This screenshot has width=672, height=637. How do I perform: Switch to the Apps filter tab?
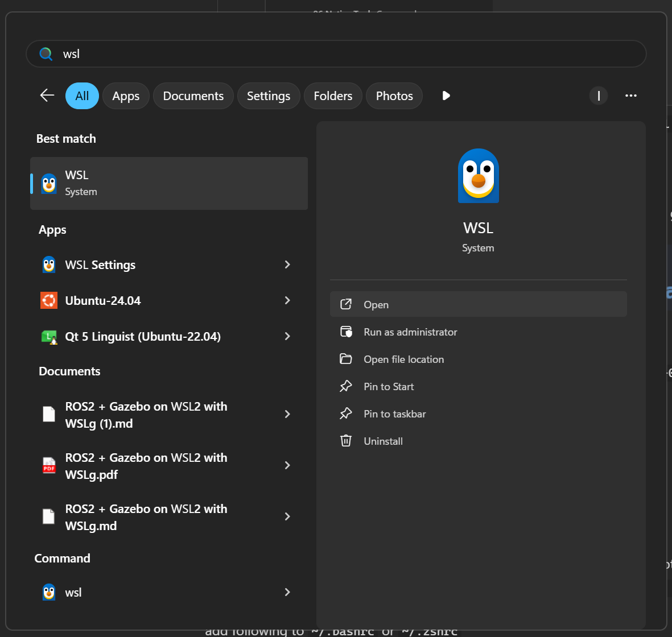click(x=126, y=96)
